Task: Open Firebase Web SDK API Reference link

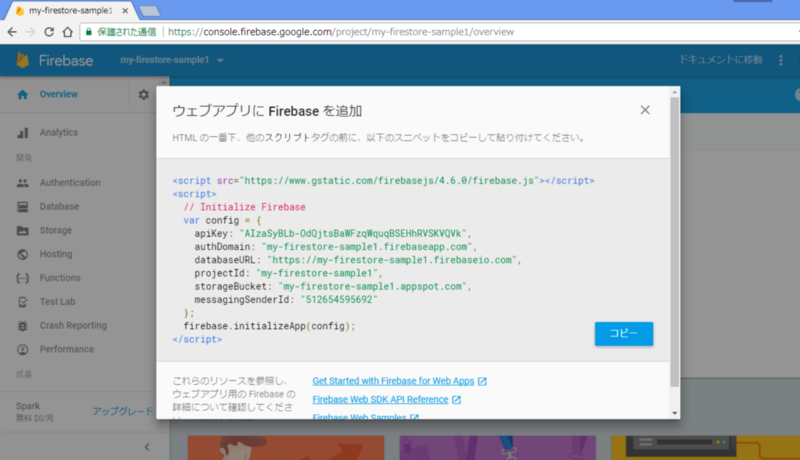Action: tap(380, 400)
